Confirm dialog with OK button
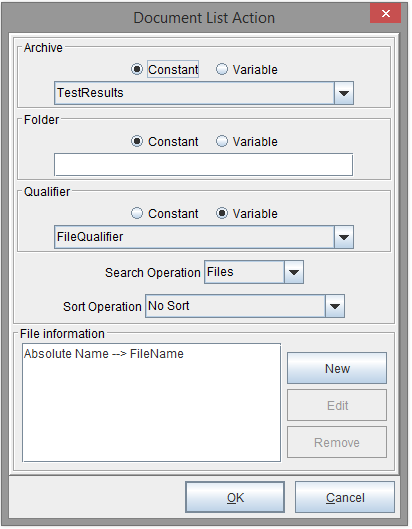The width and height of the screenshot is (412, 529). [x=235, y=497]
